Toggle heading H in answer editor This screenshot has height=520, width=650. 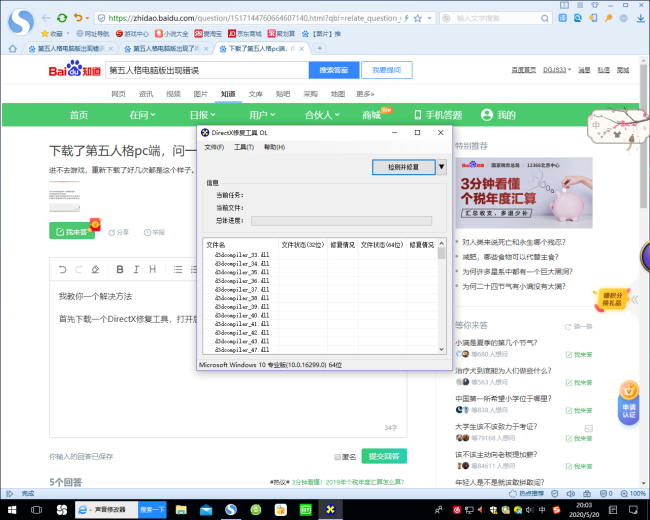[153, 270]
